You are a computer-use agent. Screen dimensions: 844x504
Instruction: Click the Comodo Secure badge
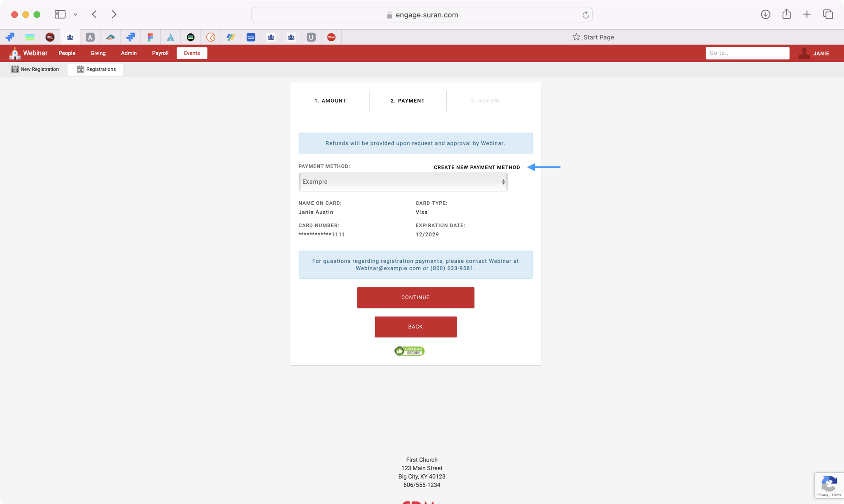(x=409, y=351)
